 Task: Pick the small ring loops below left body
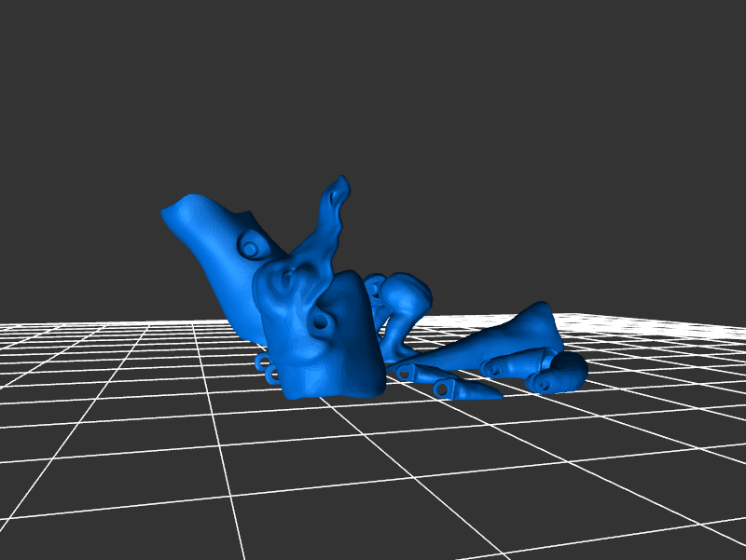[x=269, y=368]
